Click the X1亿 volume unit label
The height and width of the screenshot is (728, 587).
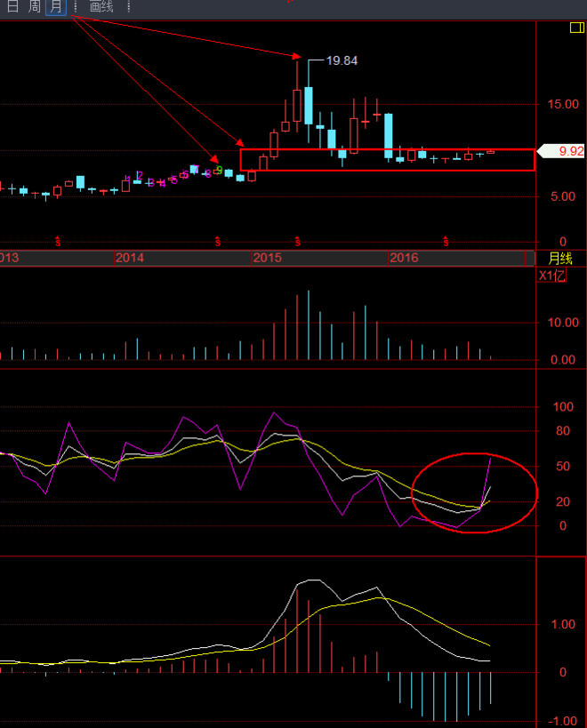551,276
